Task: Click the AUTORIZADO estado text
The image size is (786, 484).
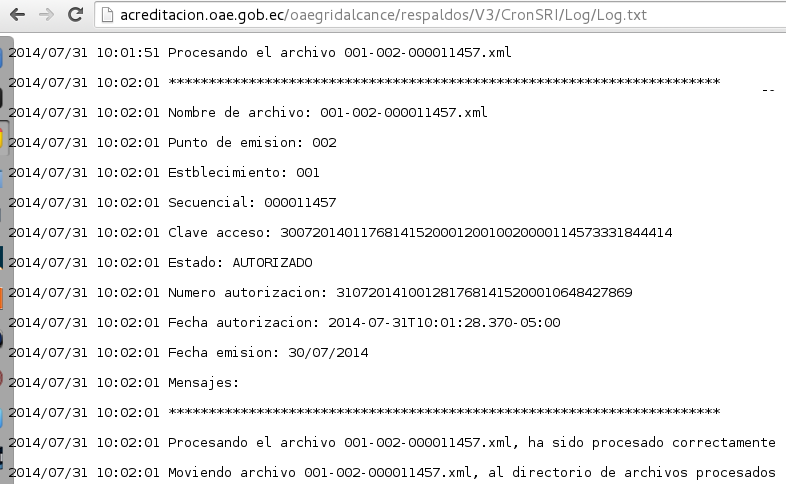Action: [272, 263]
